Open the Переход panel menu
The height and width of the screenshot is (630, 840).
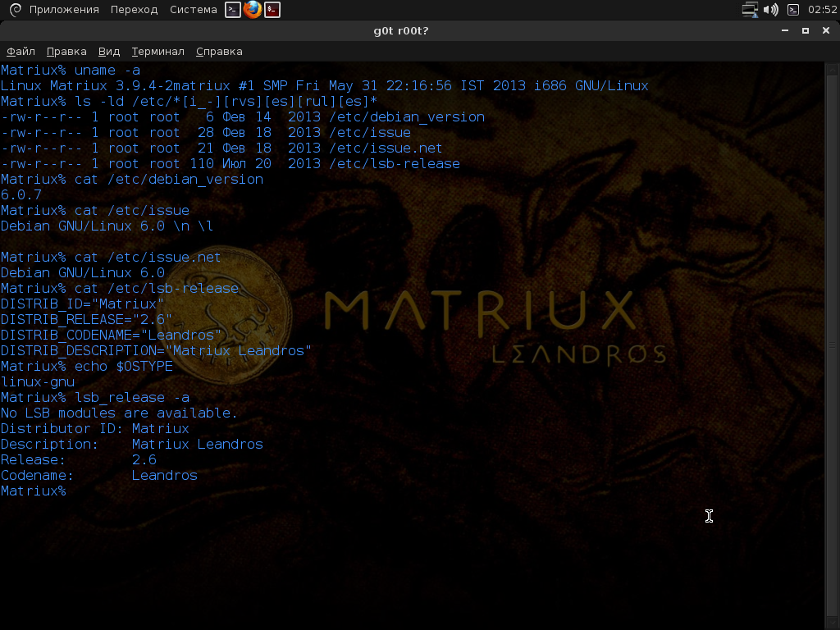click(x=134, y=10)
